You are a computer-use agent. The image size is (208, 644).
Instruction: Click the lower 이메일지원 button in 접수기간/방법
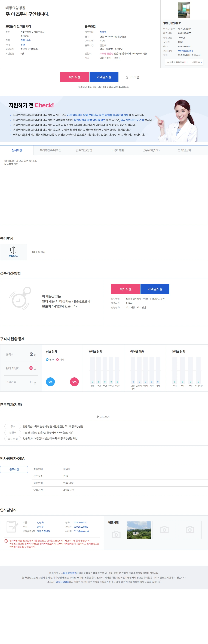coord(155,289)
